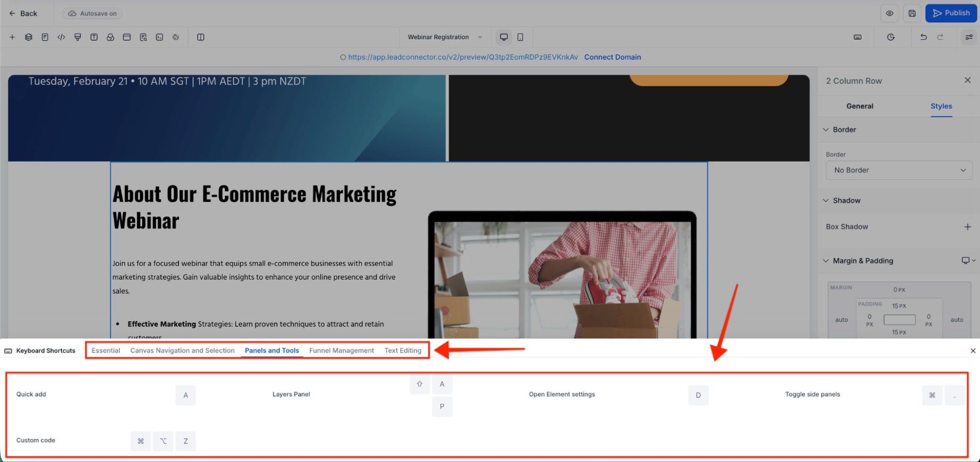980x462 pixels.
Task: Switch to desktop device view
Action: (x=503, y=37)
